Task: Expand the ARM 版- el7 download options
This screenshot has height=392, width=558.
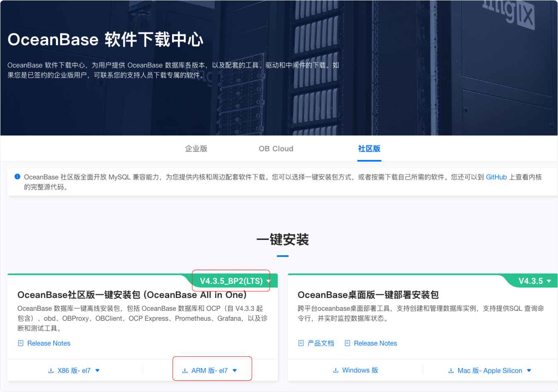Action: click(235, 371)
